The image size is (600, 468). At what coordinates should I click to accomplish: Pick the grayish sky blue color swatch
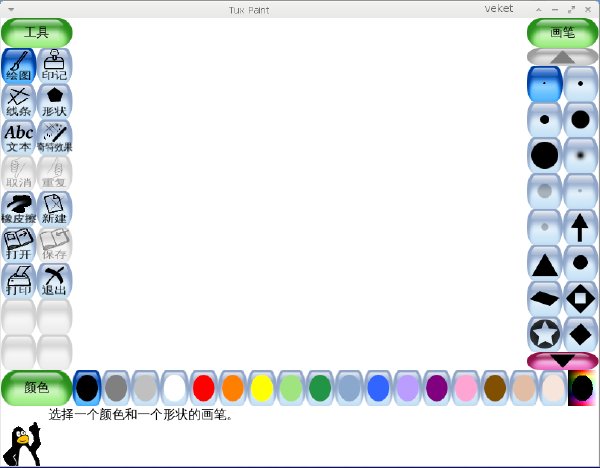[x=349, y=388]
